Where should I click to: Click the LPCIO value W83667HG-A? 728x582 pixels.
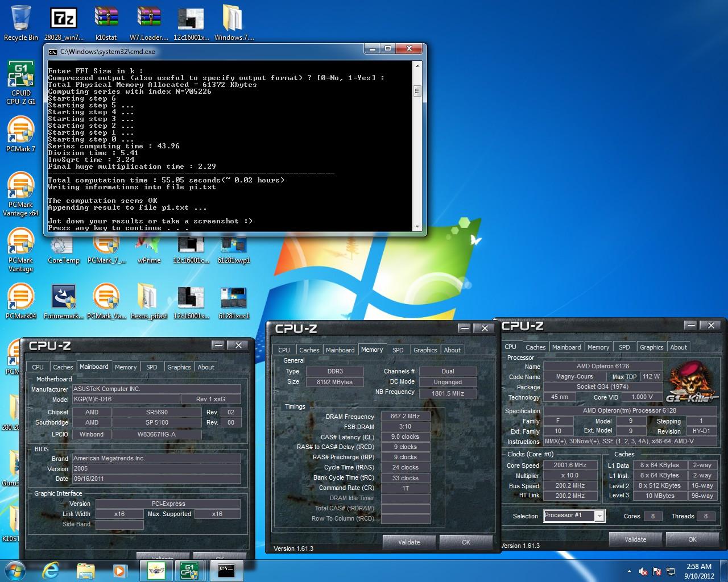click(x=157, y=434)
